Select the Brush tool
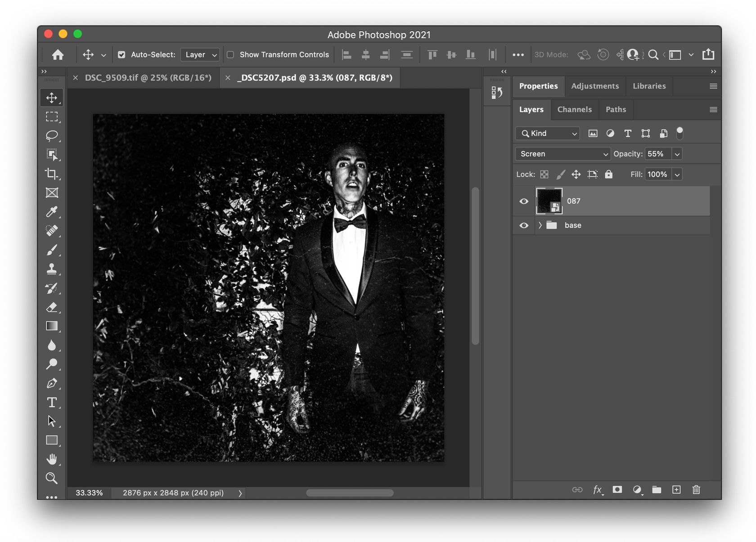 tap(52, 250)
